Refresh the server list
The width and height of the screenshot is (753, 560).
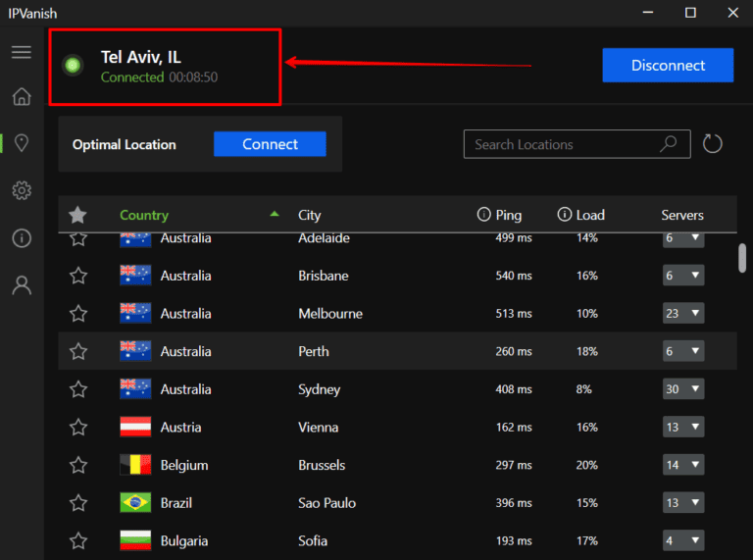coord(713,144)
